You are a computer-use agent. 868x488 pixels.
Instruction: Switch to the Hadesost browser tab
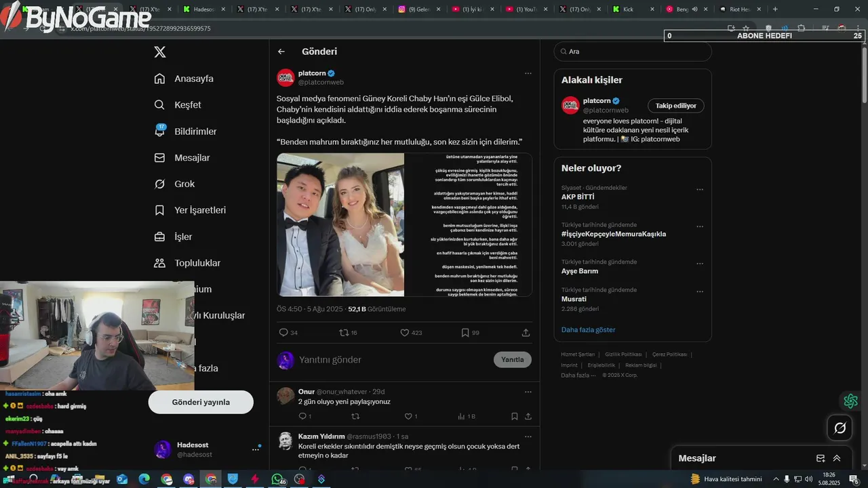pyautogui.click(x=204, y=9)
